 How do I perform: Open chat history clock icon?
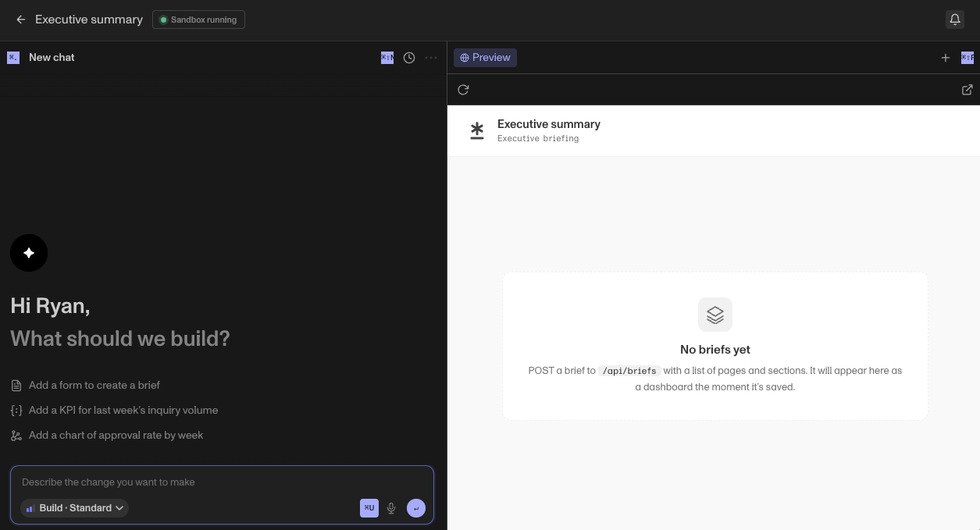(x=409, y=58)
